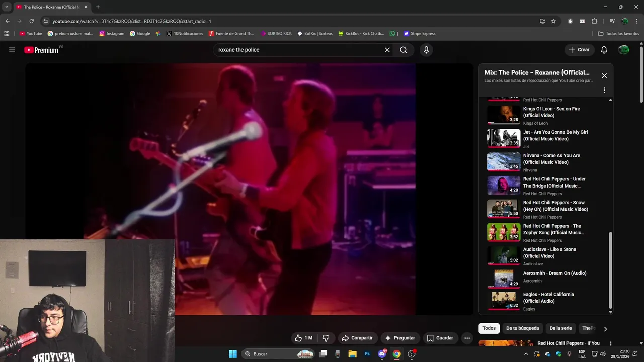Open Chrome extensions puzzle icon
The height and width of the screenshot is (362, 644).
coord(594,21)
